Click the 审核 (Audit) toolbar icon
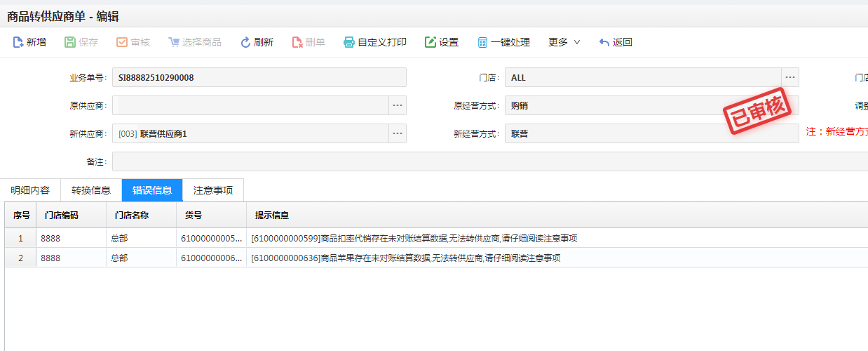This screenshot has height=351, width=868. click(x=122, y=42)
